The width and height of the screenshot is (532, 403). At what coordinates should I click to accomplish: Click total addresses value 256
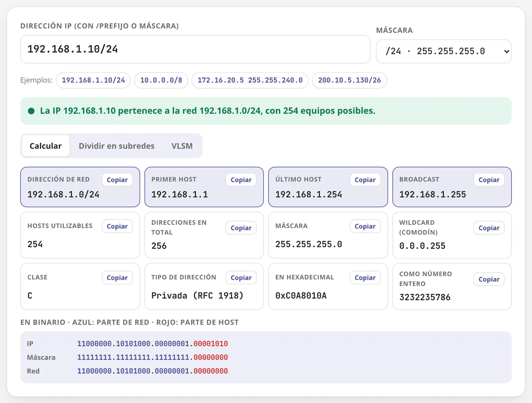159,246
